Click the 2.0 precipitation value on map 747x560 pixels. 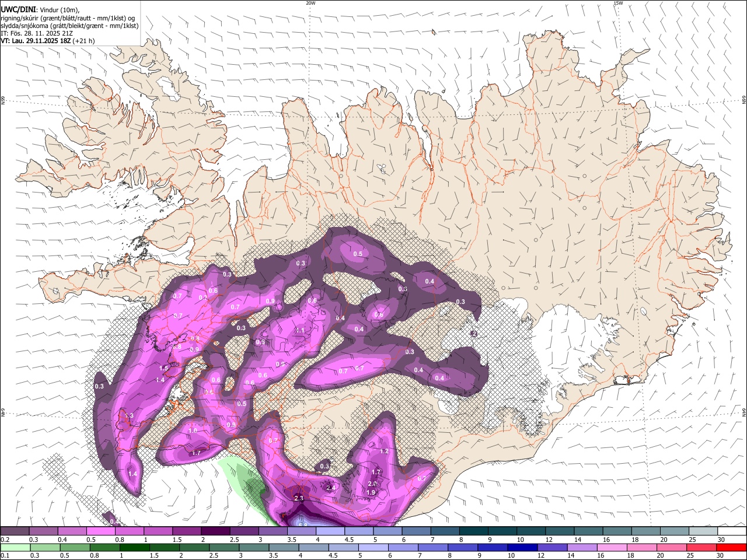click(372, 484)
